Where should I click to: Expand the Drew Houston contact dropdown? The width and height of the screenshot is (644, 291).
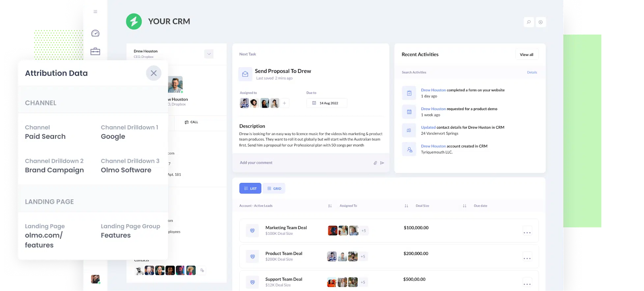point(208,54)
